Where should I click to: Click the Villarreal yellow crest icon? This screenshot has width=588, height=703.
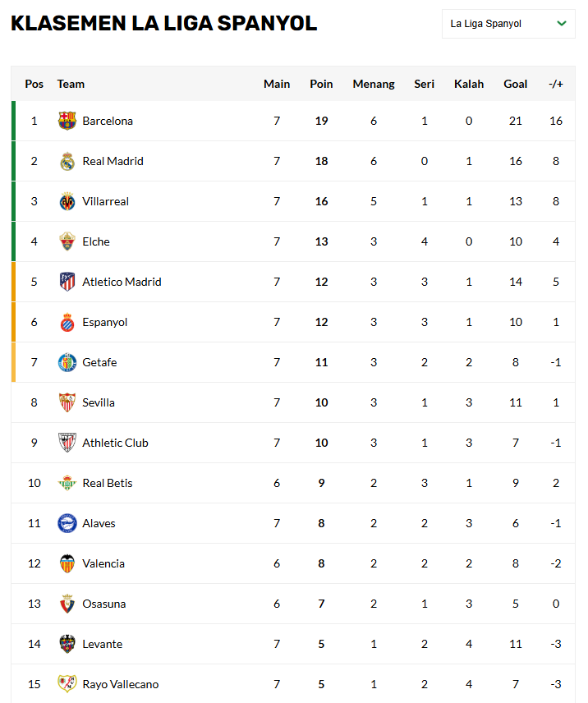67,201
